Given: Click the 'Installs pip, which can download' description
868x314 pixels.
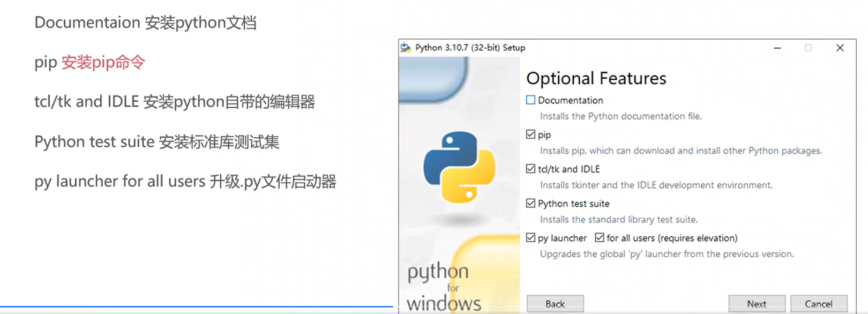Looking at the screenshot, I should (x=681, y=150).
